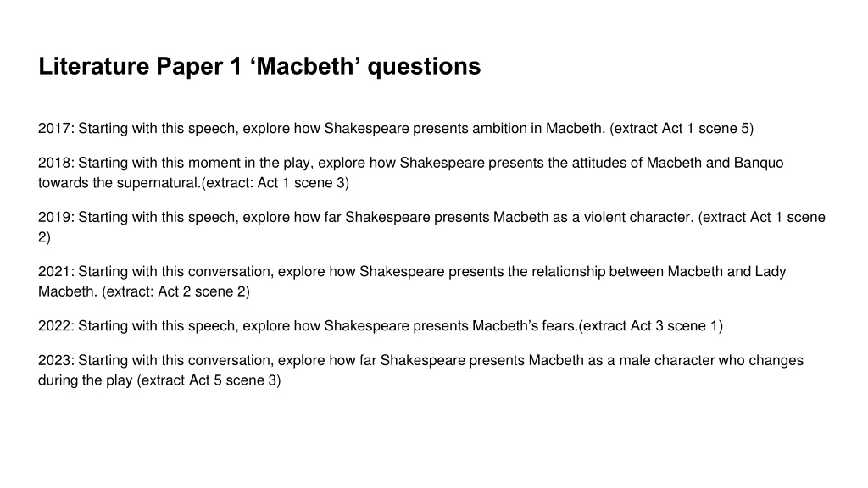Click the '2018:' year label

pos(56,163)
